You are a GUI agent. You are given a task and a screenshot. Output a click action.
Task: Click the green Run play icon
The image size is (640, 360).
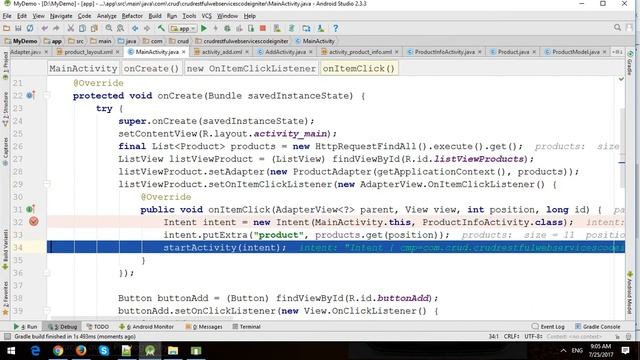[204, 28]
